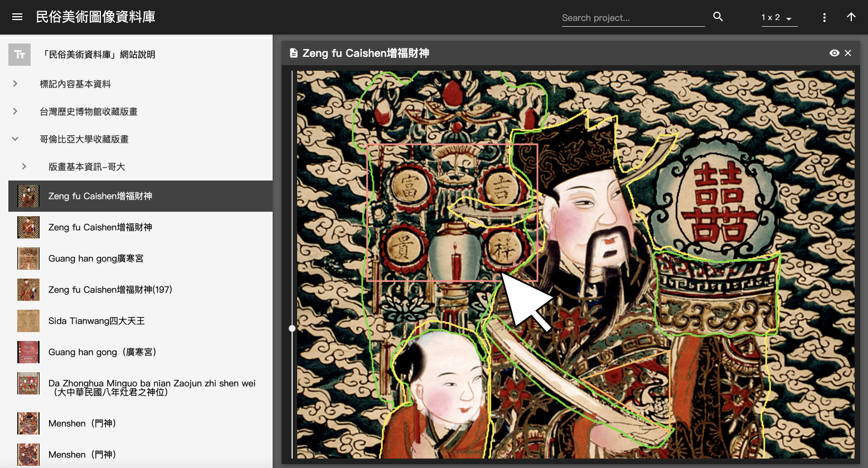This screenshot has height=468, width=868.
Task: Click thumbnail of Guang han gong（廣寒宮）
Action: (28, 352)
